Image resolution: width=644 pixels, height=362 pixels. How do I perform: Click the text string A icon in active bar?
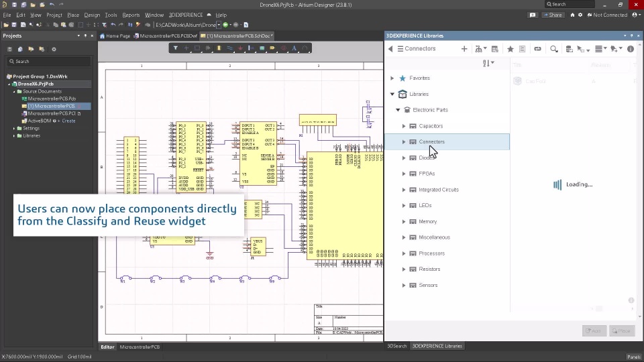294,48
